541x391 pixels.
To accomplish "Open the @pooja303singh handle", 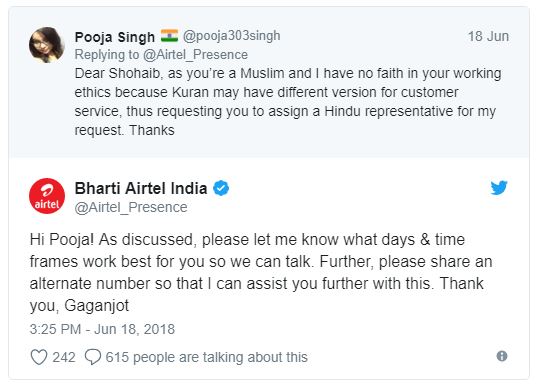I will 231,36.
